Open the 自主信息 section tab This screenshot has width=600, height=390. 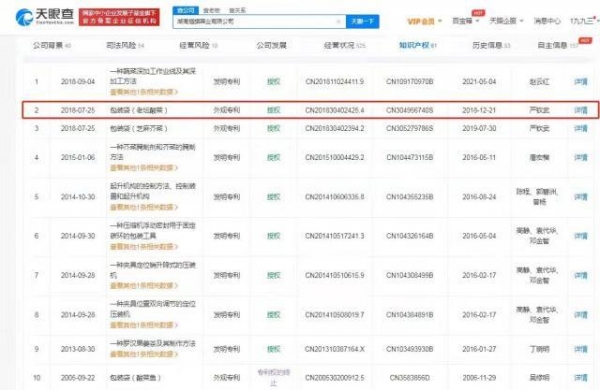pos(558,46)
